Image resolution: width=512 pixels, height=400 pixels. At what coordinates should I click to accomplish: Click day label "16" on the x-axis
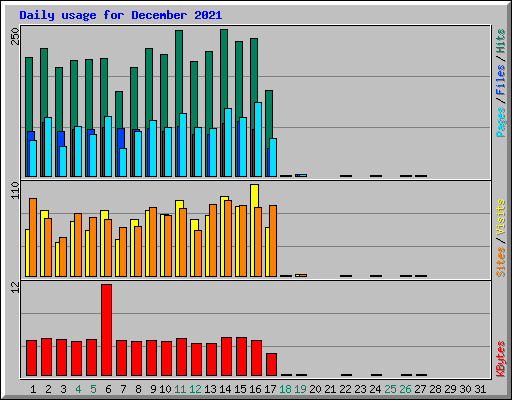tap(255, 389)
